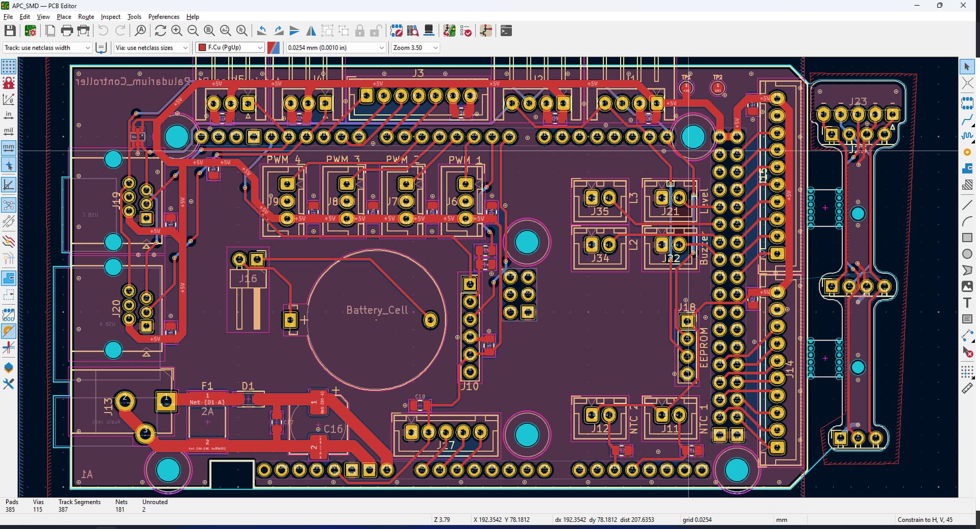Click the Save board button
The height and width of the screenshot is (529, 980).
click(x=10, y=31)
